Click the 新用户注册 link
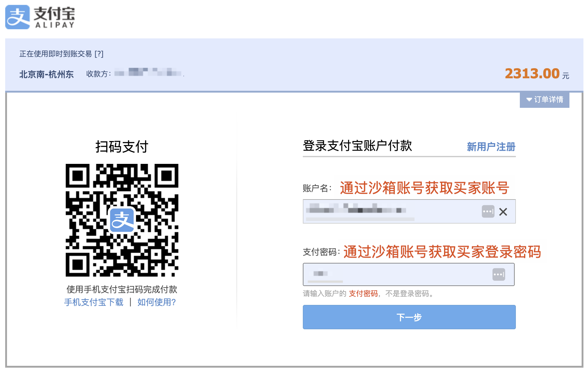588x371 pixels. 491,147
